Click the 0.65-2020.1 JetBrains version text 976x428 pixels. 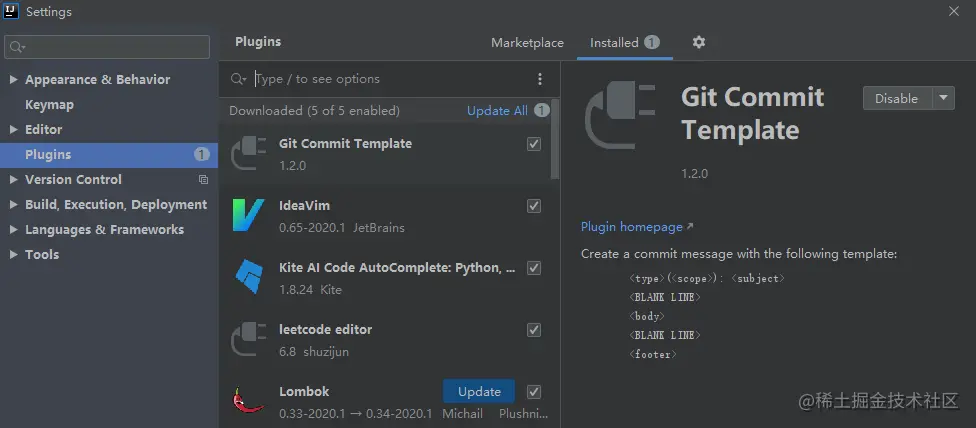pos(342,228)
